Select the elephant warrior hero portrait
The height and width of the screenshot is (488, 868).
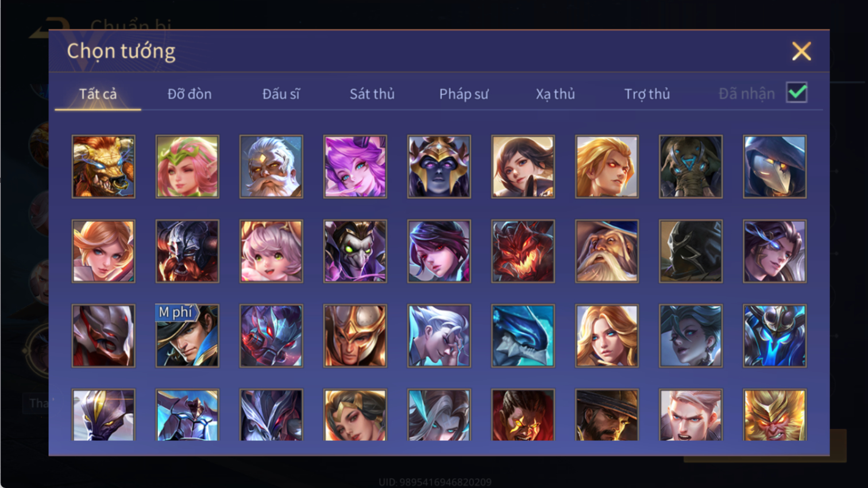click(690, 167)
